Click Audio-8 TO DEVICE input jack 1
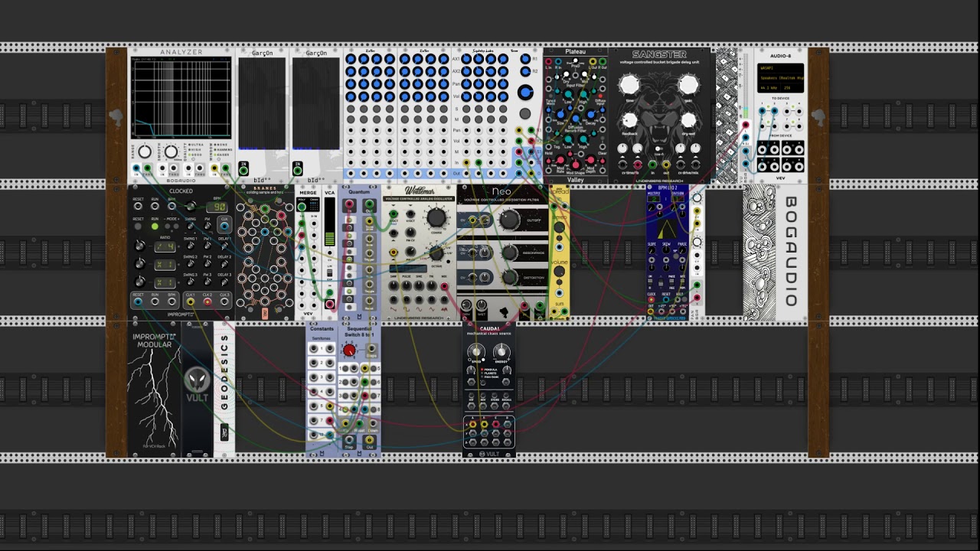The image size is (980, 551). tap(762, 111)
